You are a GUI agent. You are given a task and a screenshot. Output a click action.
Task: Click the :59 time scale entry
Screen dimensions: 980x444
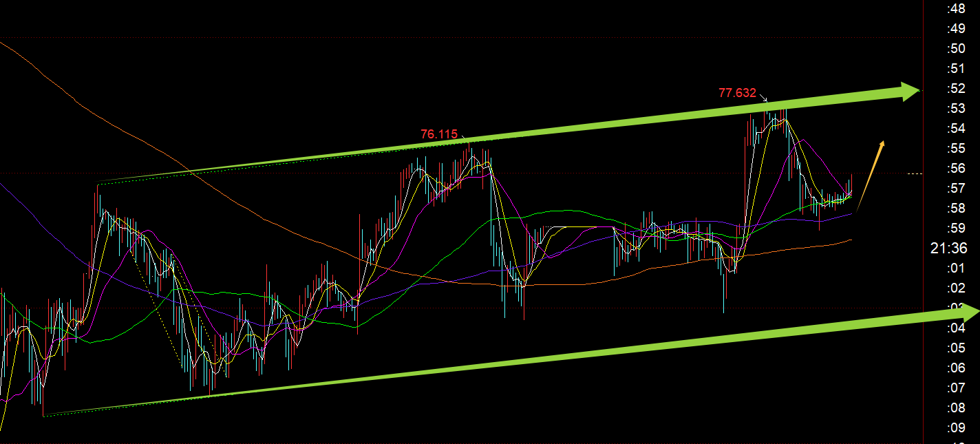point(955,228)
